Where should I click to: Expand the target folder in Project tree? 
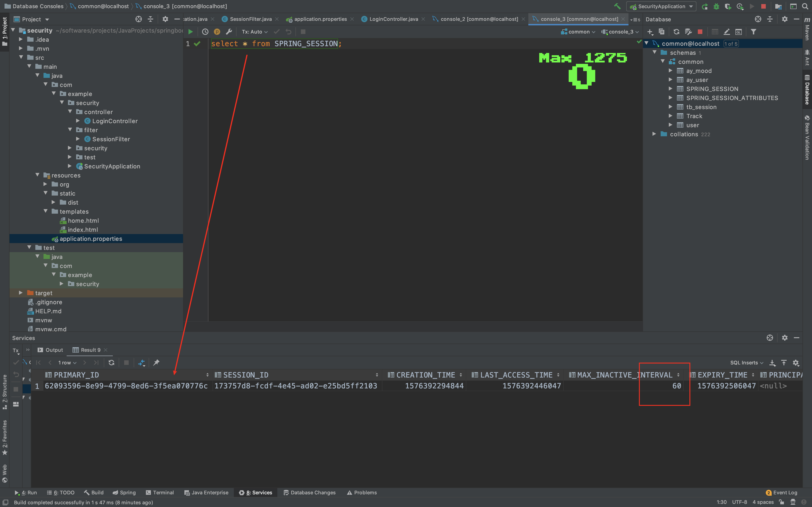tap(21, 293)
